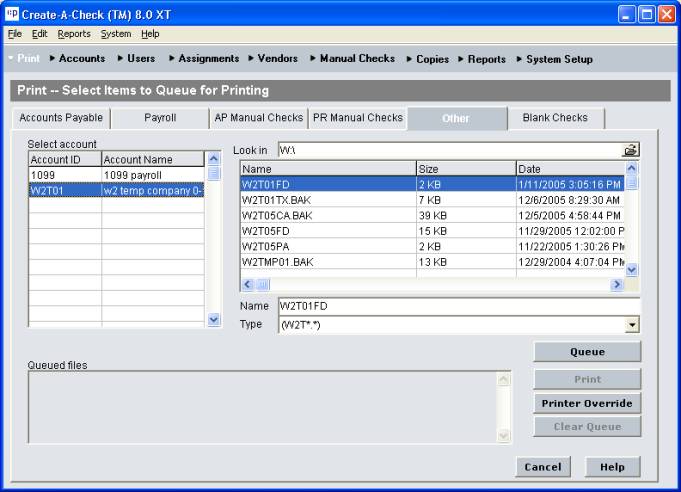Expand the Reports navigation bar item
The image size is (681, 492).
pyautogui.click(x=482, y=59)
